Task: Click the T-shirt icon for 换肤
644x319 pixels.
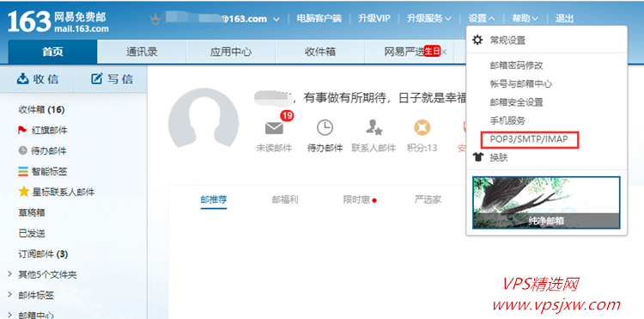Action: (478, 157)
